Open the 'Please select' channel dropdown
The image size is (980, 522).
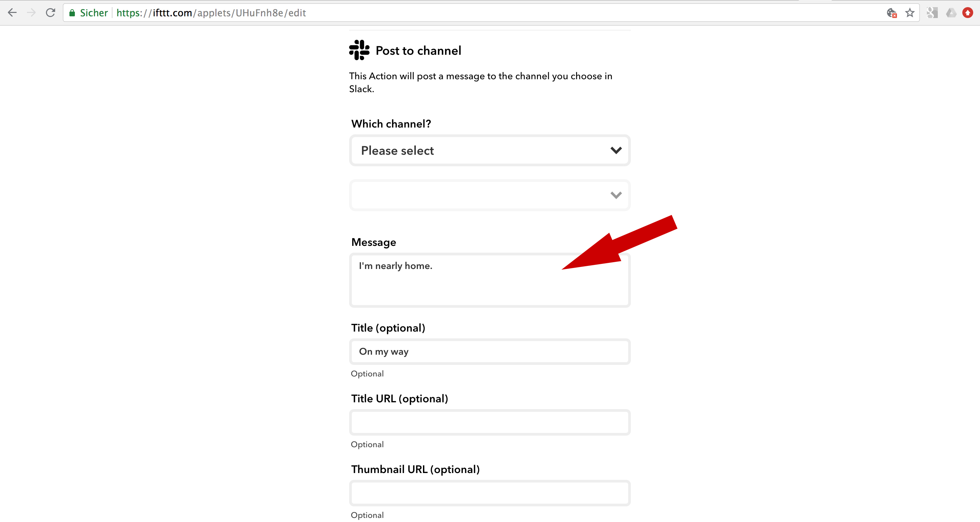tap(489, 151)
